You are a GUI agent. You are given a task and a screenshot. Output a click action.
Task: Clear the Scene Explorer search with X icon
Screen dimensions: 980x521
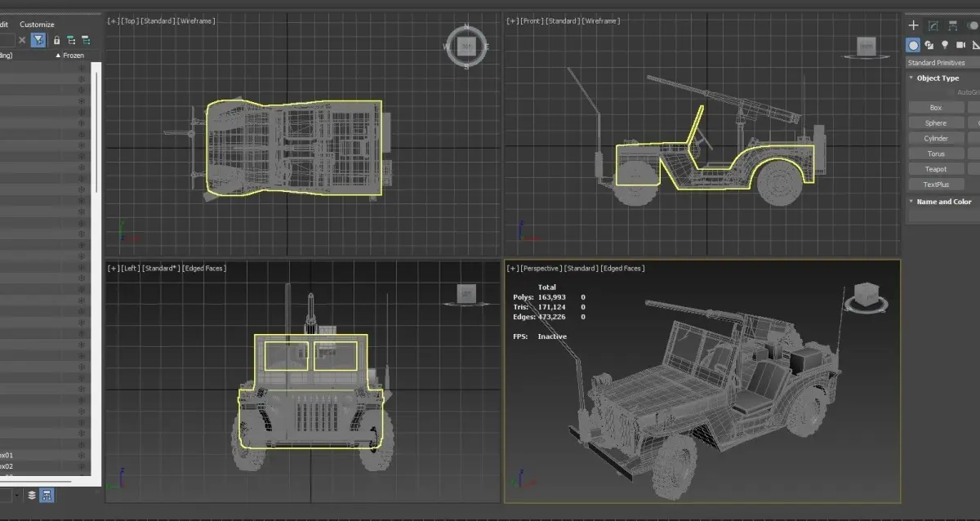(22, 40)
